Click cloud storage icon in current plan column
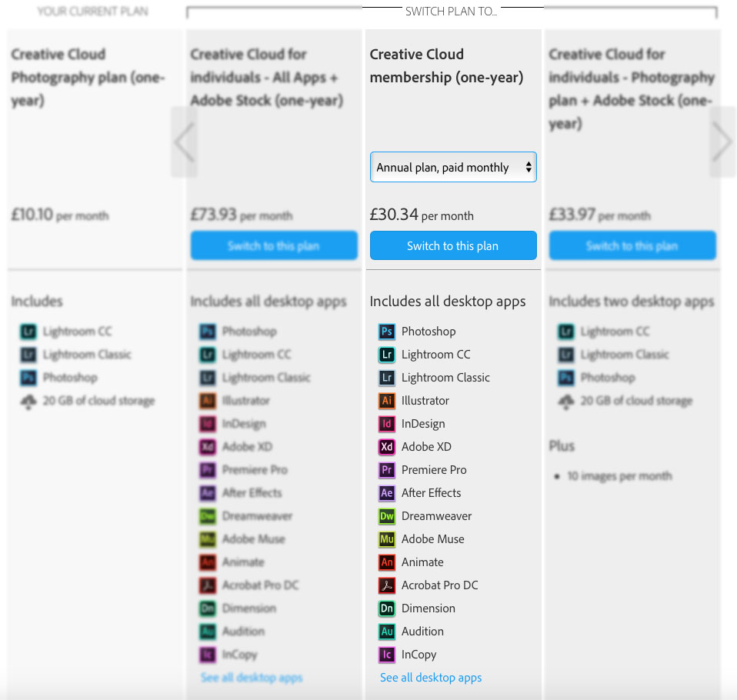 pyautogui.click(x=28, y=402)
